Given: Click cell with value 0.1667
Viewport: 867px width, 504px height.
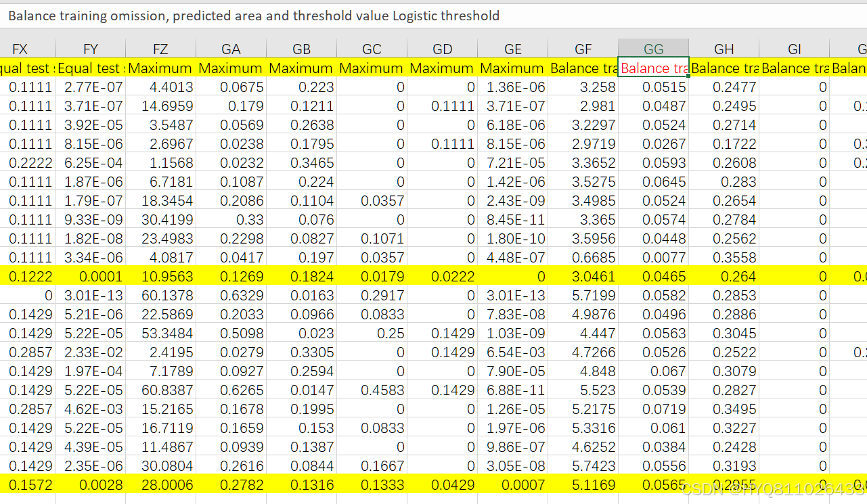Looking at the screenshot, I should [x=372, y=466].
